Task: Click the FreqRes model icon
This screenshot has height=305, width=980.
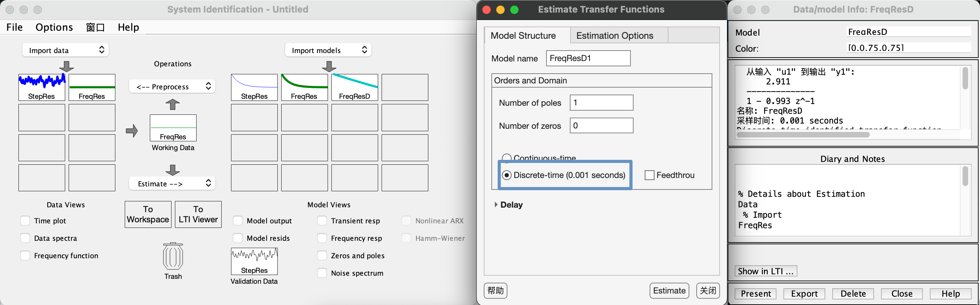Action: coord(304,87)
